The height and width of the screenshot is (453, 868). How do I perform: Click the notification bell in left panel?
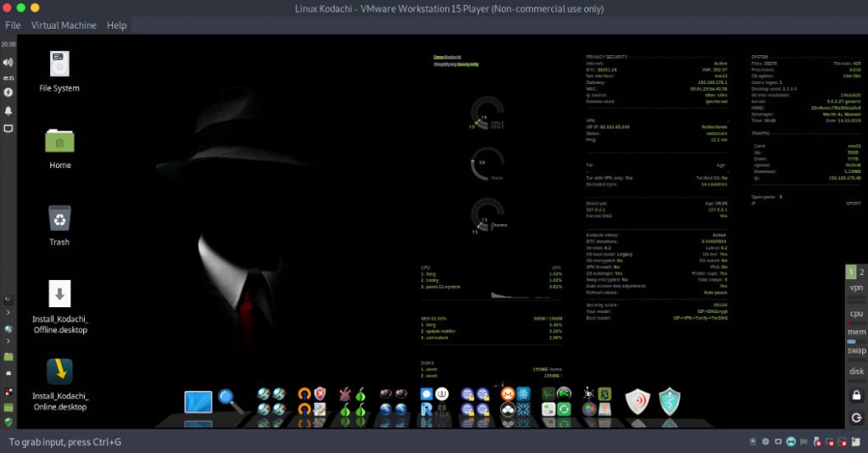8,110
